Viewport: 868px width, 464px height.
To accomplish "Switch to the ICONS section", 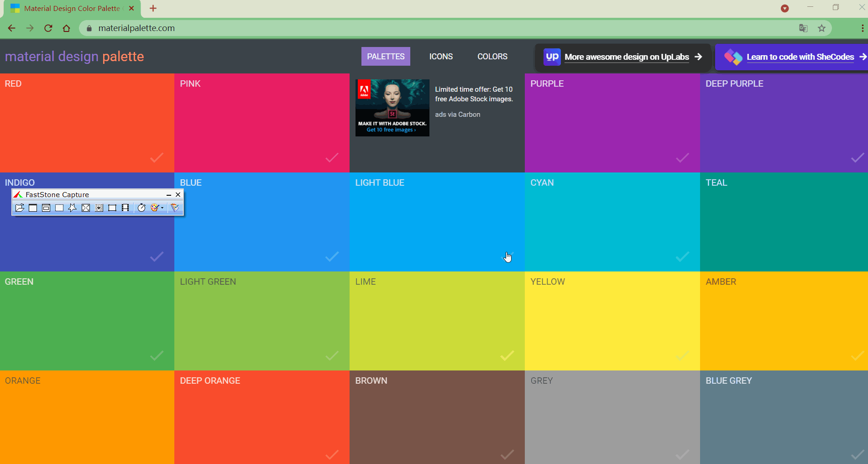I will pyautogui.click(x=440, y=56).
